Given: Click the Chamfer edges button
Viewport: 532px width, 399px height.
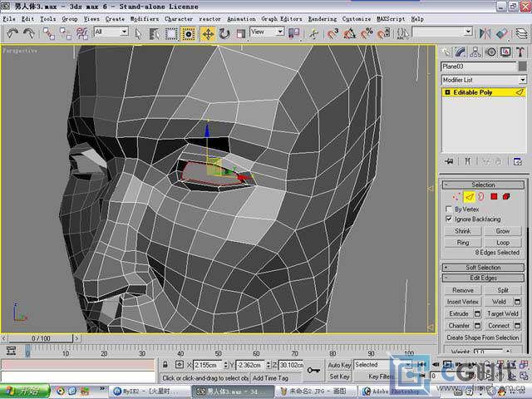Looking at the screenshot, I should coord(459,326).
